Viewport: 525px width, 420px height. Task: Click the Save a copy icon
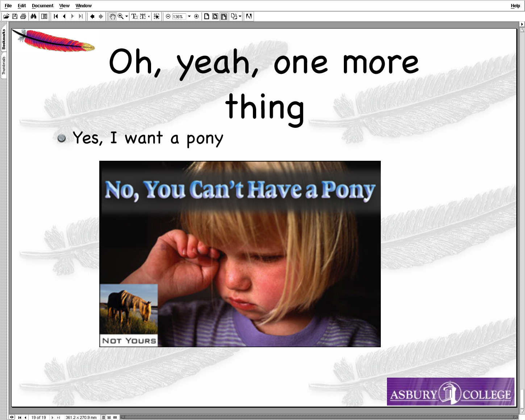click(15, 16)
